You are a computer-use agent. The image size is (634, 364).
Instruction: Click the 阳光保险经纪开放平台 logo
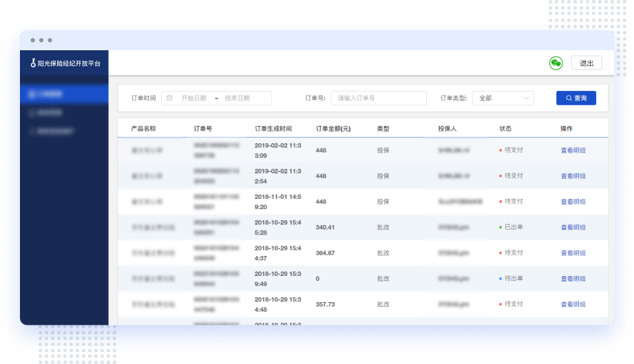pos(65,63)
